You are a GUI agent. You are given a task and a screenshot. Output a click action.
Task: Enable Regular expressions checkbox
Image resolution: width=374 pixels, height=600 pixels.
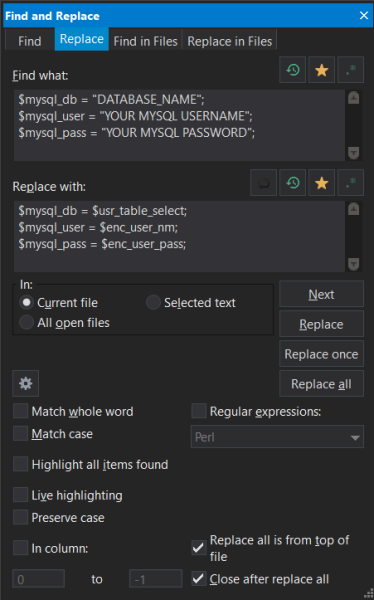coord(199,411)
